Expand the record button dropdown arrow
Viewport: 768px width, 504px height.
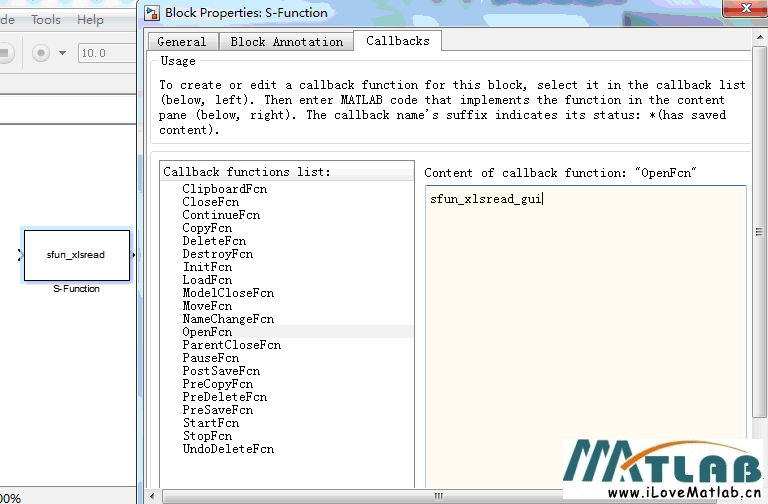point(62,53)
